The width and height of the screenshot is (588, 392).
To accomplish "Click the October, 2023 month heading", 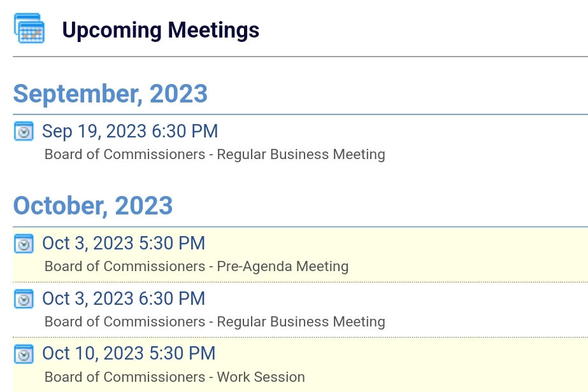I will (93, 206).
